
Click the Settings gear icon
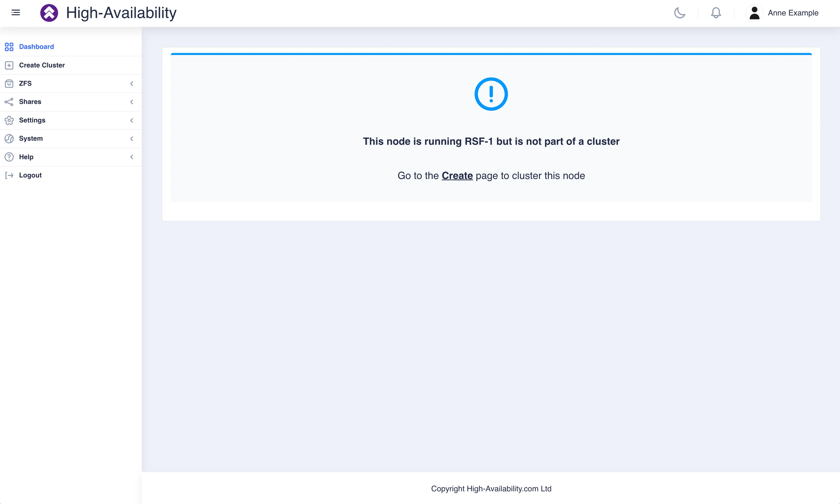9,120
